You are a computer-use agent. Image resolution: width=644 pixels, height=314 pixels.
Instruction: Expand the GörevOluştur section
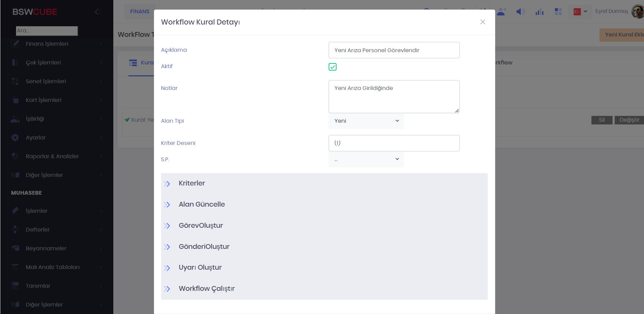201,226
